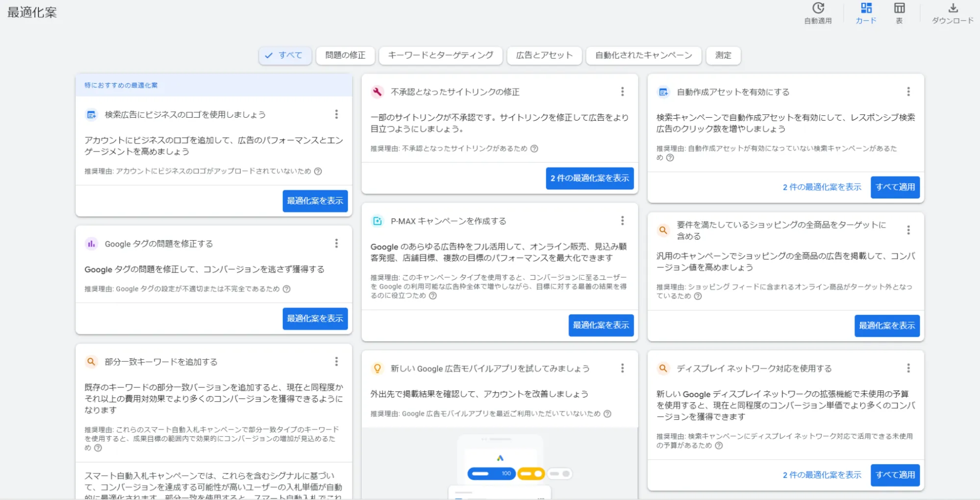Open 2 件の最適化案を表示 link on 自動作成アセット card
This screenshot has width=980, height=500.
click(822, 187)
